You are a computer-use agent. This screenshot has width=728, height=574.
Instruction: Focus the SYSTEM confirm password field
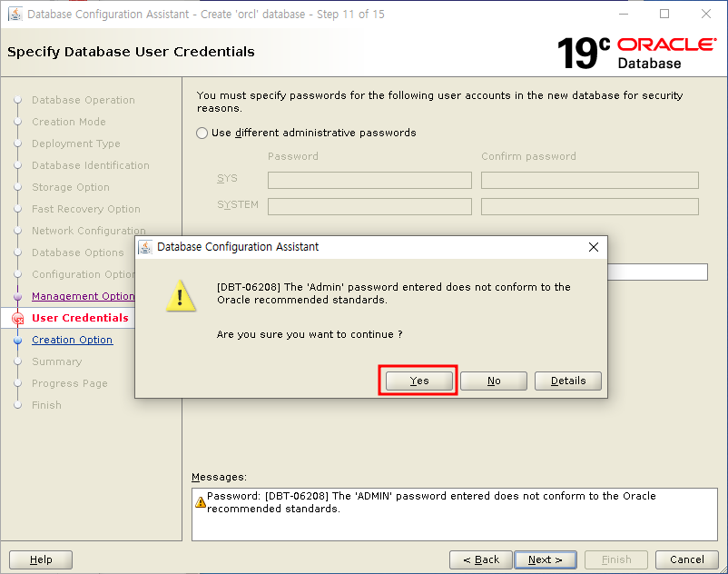[590, 207]
